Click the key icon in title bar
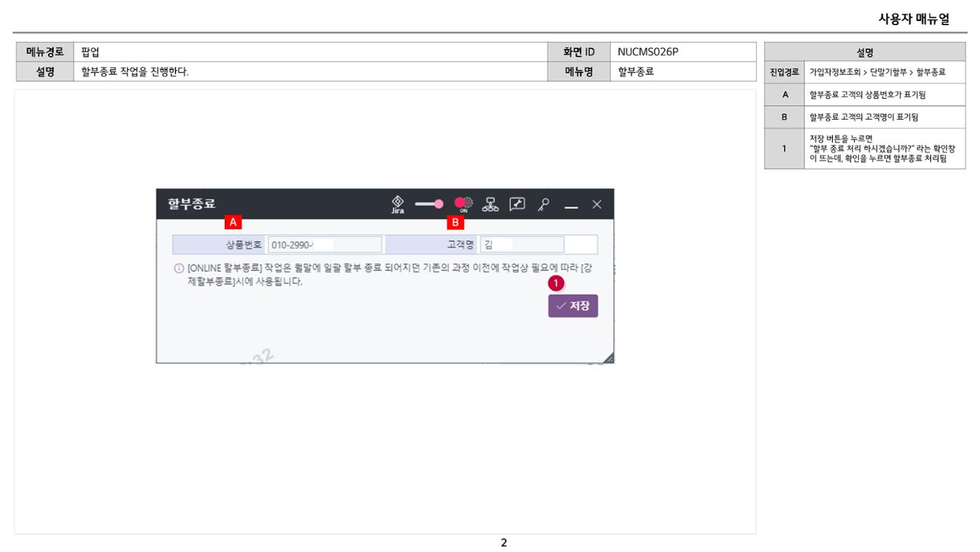 tap(543, 204)
